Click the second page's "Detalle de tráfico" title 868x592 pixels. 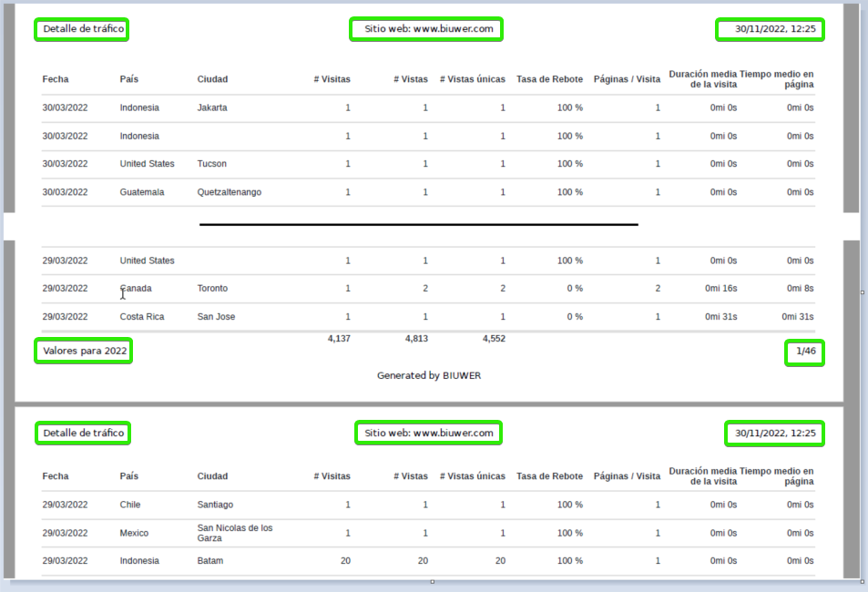point(83,433)
